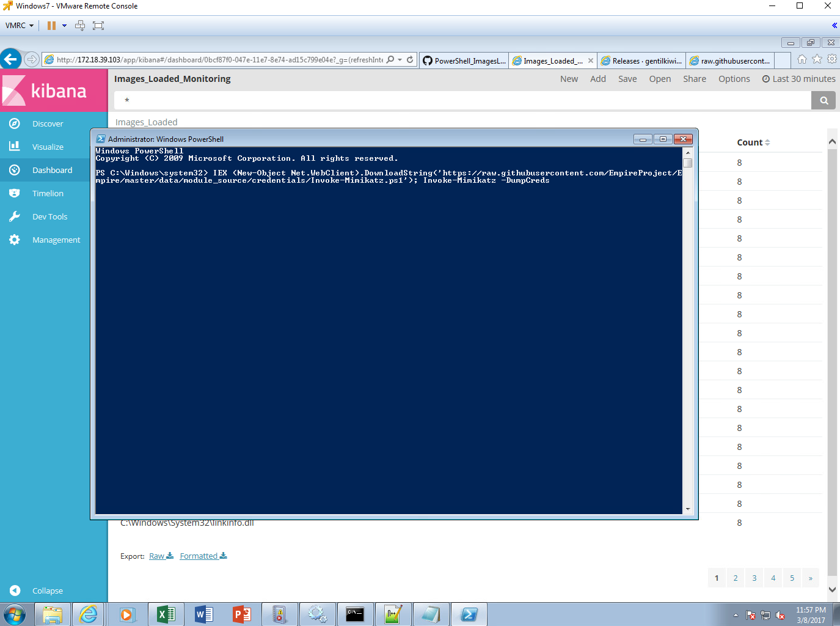Screen dimensions: 840x626
Task: Sort the table by the Count column
Action: click(x=753, y=142)
